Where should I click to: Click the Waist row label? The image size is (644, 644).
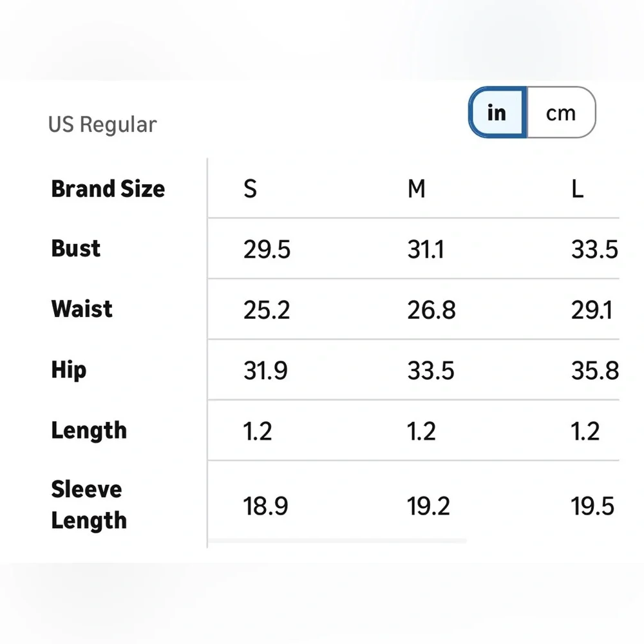click(x=82, y=309)
